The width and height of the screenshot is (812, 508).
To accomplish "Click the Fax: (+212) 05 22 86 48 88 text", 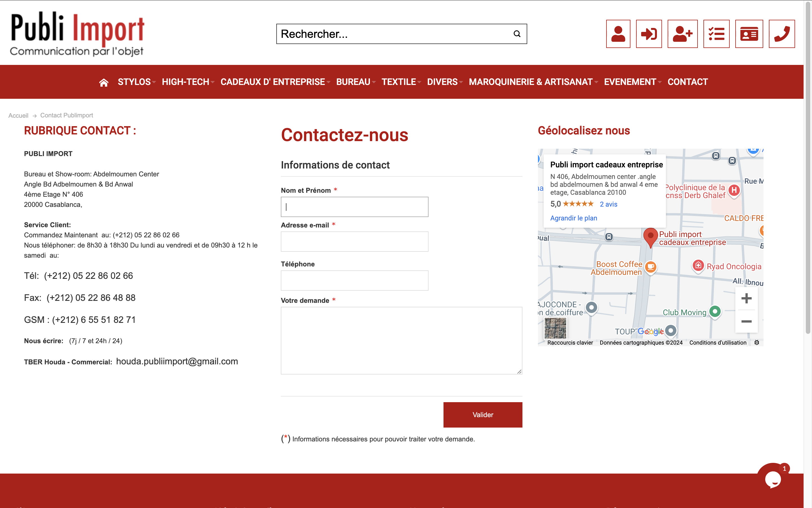I will [80, 298].
